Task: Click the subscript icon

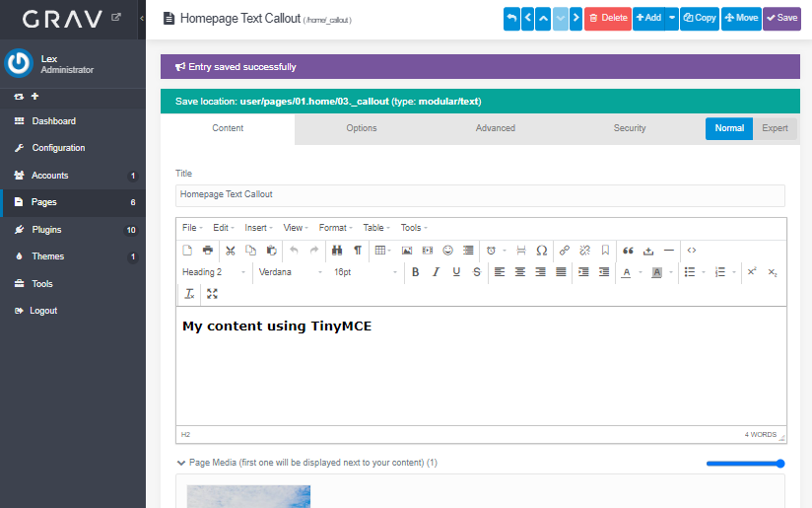Action: 773,272
